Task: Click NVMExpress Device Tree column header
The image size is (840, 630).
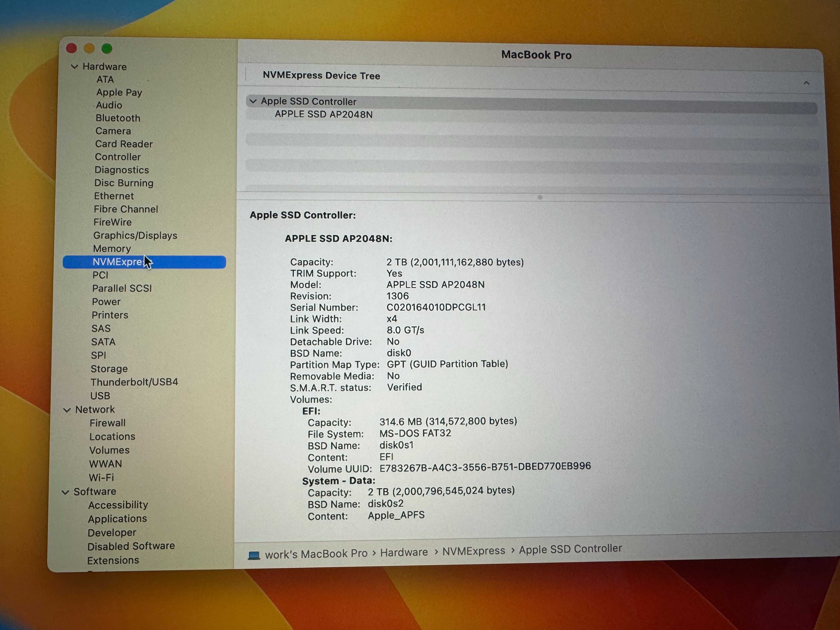Action: point(321,76)
